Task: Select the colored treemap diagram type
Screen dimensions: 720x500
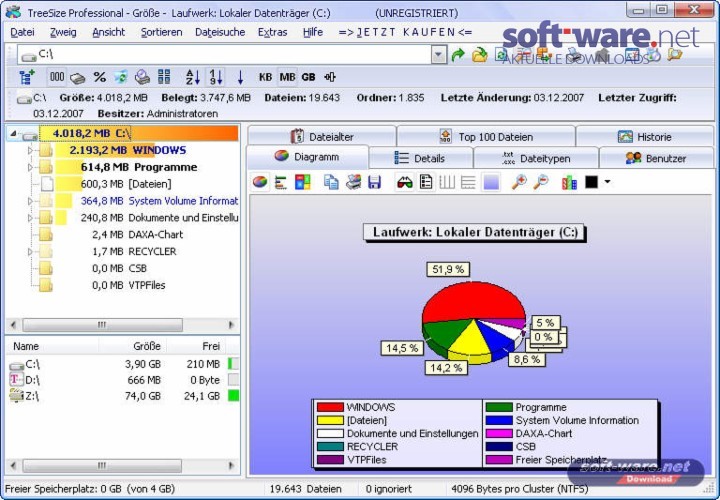Action: (303, 182)
